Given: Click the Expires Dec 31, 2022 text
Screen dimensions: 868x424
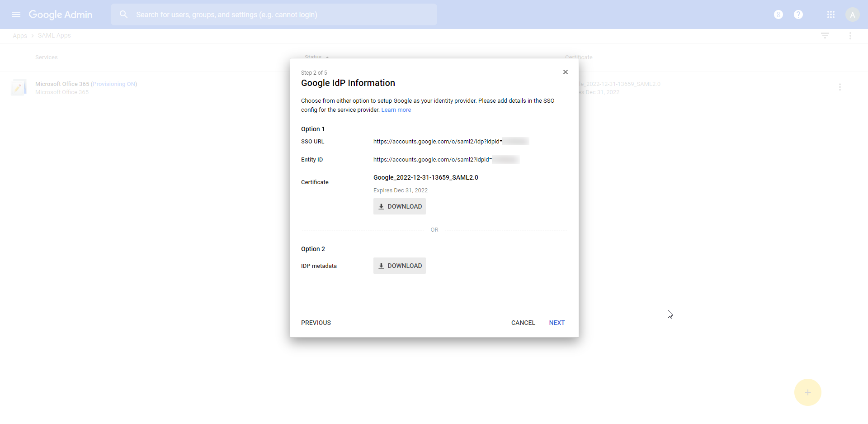Looking at the screenshot, I should (401, 191).
